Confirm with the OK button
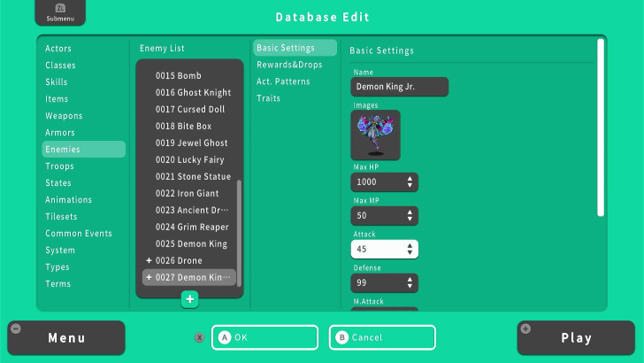Image resolution: width=644 pixels, height=363 pixels. pyautogui.click(x=264, y=337)
